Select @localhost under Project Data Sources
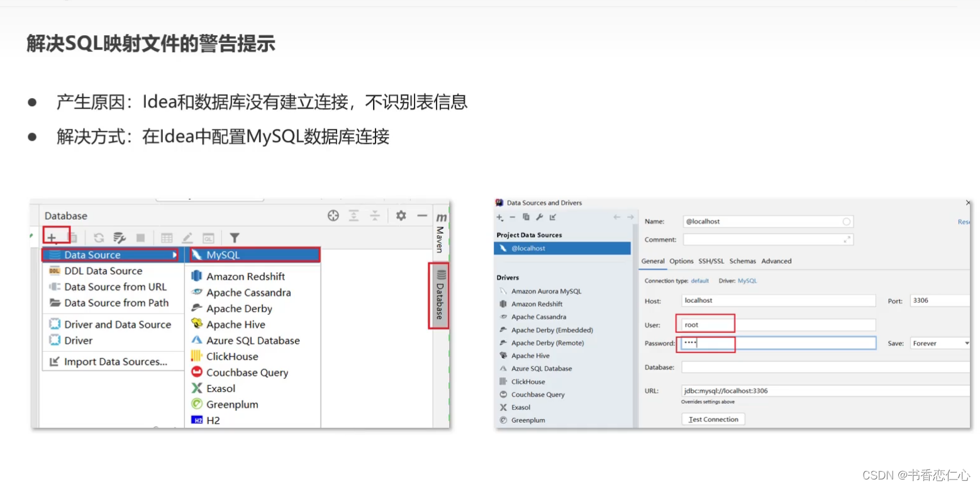This screenshot has height=487, width=980. tap(562, 248)
